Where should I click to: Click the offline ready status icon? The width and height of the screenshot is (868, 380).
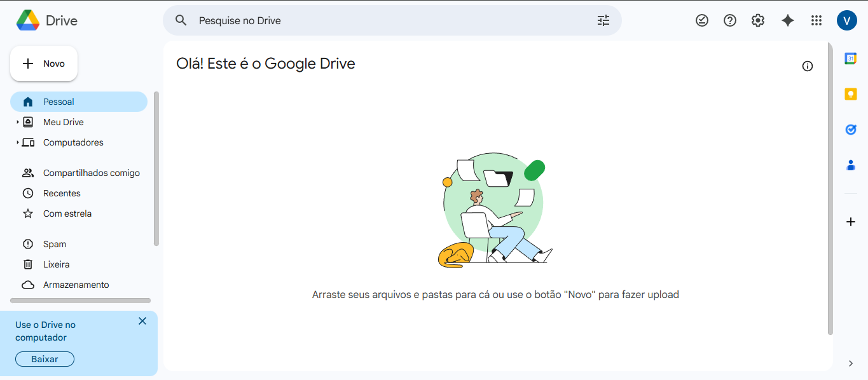(x=701, y=20)
